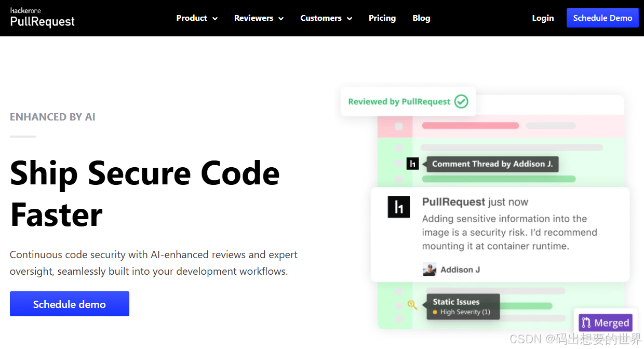Click the large HackerOne avatar in comment card
The height and width of the screenshot is (349, 644).
[x=399, y=207]
